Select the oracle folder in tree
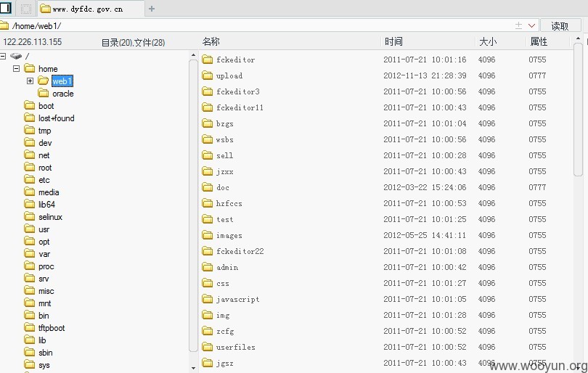The image size is (588, 373). pyautogui.click(x=63, y=94)
